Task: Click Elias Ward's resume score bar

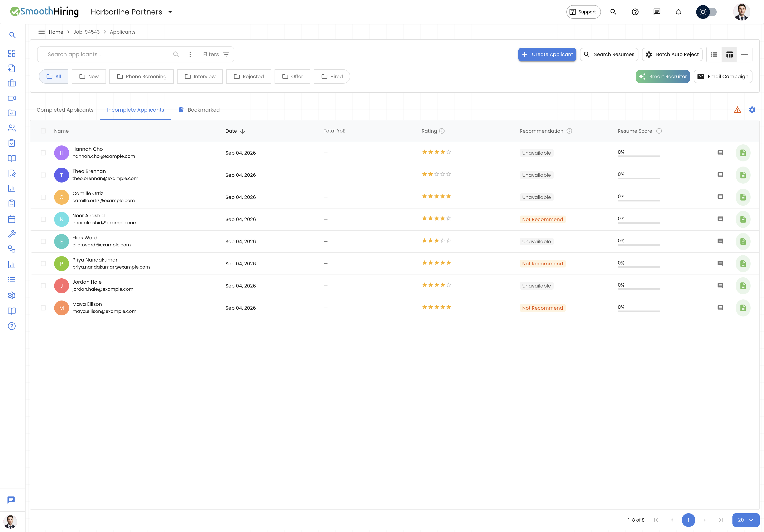Action: pyautogui.click(x=639, y=245)
